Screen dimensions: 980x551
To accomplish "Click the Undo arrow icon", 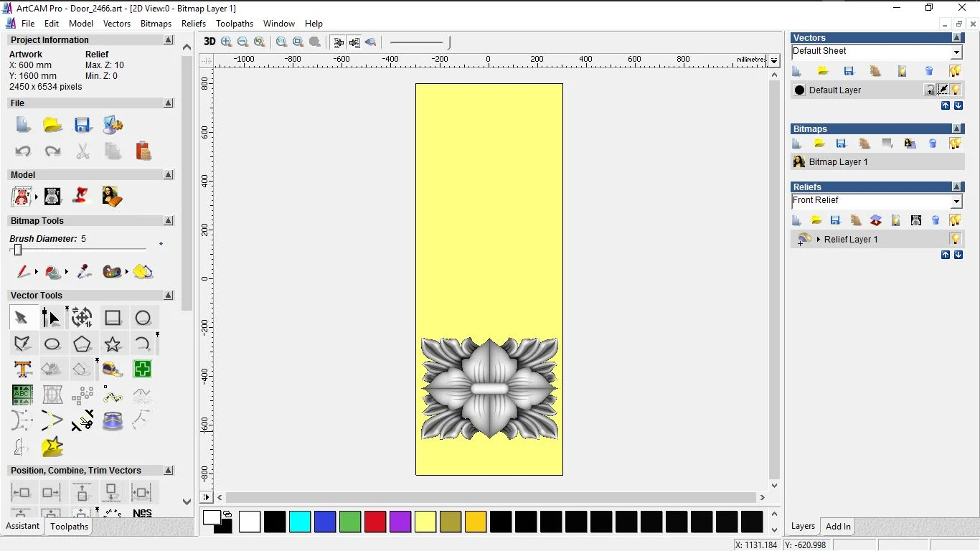I will [23, 151].
